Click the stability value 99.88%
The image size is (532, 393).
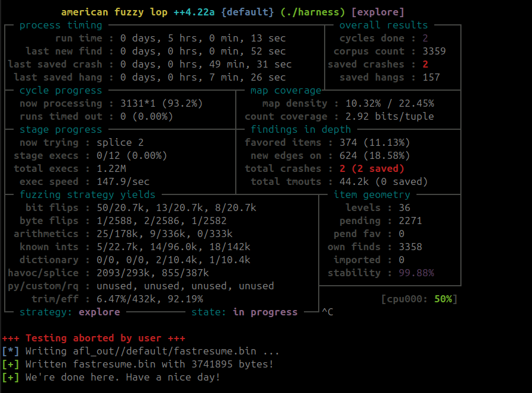pyautogui.click(x=416, y=273)
